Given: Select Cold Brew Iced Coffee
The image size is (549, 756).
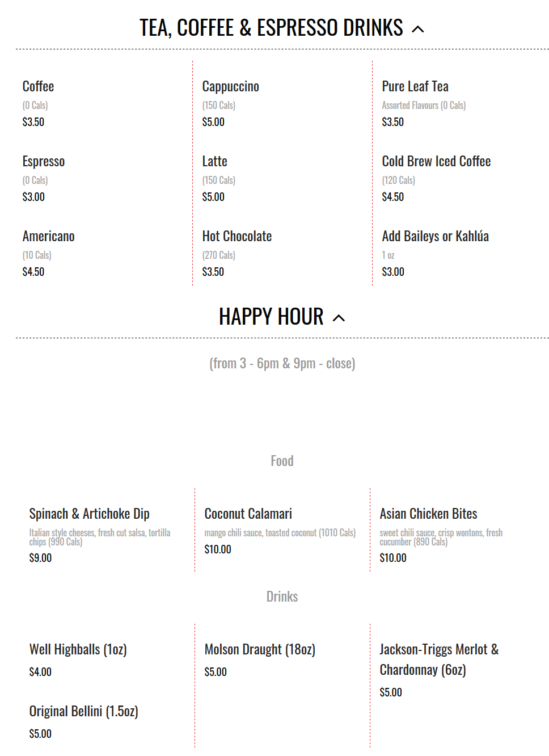Looking at the screenshot, I should point(436,161).
